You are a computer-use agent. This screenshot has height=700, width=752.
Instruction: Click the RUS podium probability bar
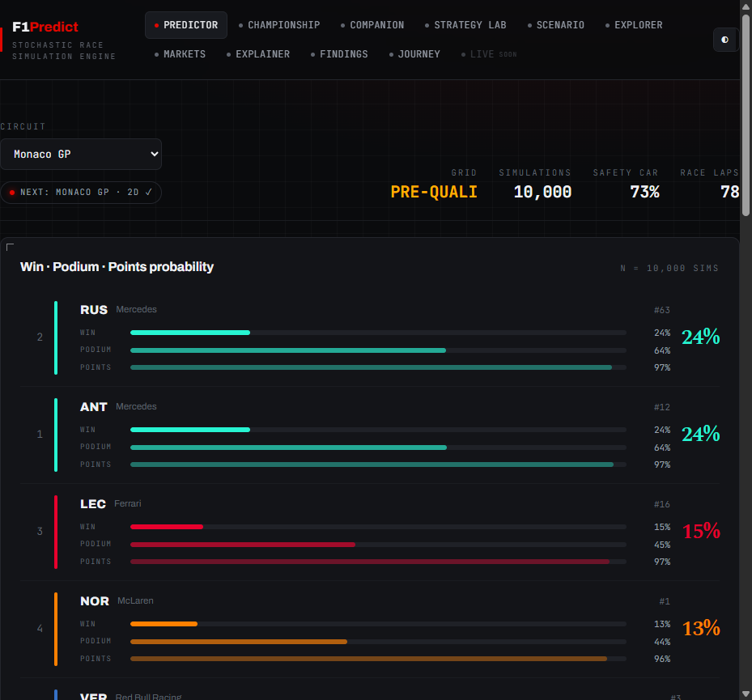[378, 350]
